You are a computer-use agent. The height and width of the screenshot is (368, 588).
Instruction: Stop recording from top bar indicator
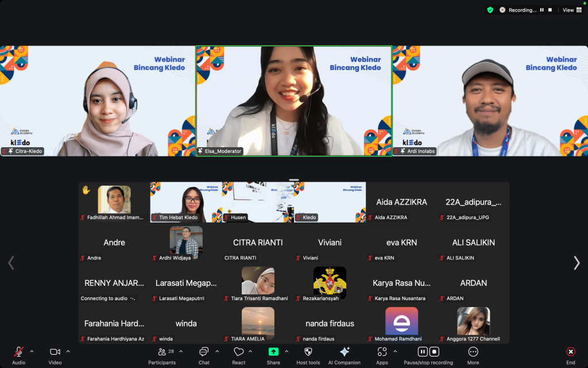(550, 10)
